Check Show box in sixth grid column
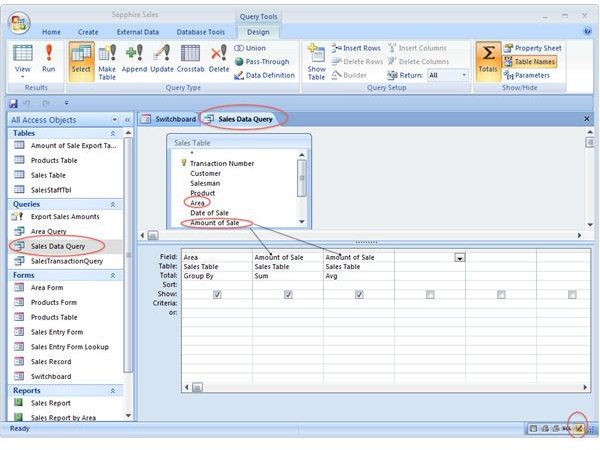Image resolution: width=600 pixels, height=450 pixels. point(572,294)
